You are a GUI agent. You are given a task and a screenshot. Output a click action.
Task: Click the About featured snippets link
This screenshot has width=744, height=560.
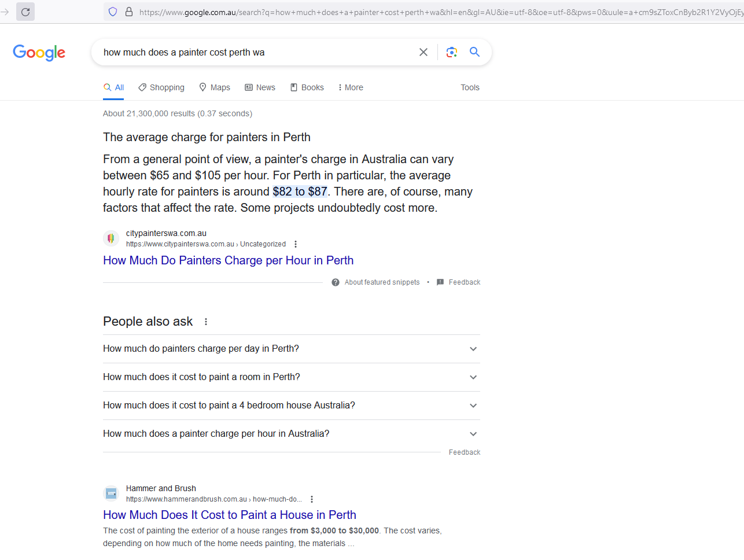(382, 282)
